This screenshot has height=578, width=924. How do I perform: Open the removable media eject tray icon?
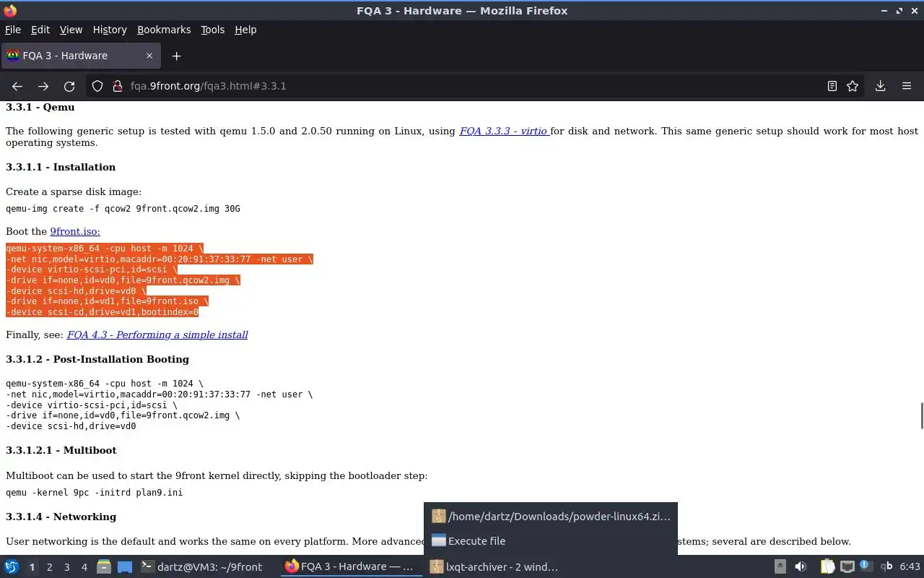click(780, 567)
